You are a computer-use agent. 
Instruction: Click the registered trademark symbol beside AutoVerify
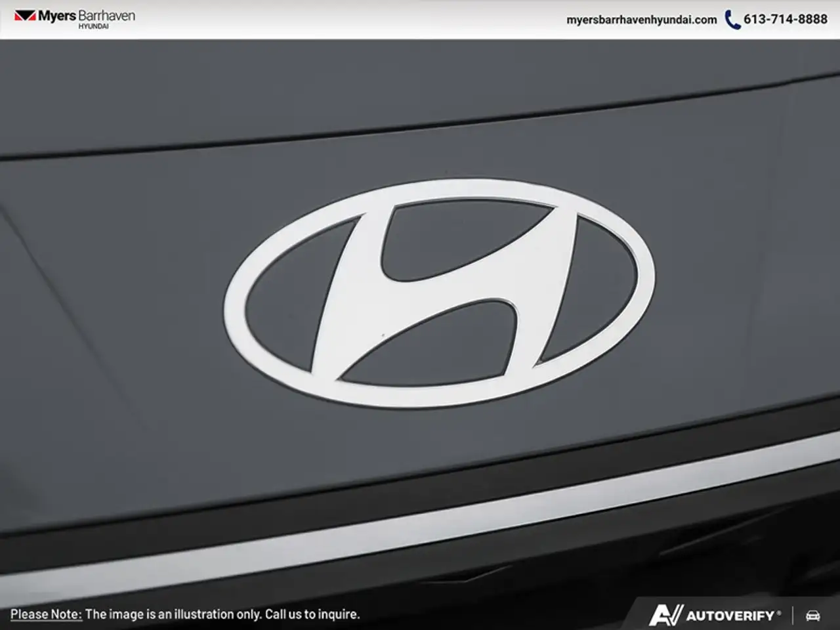779,612
